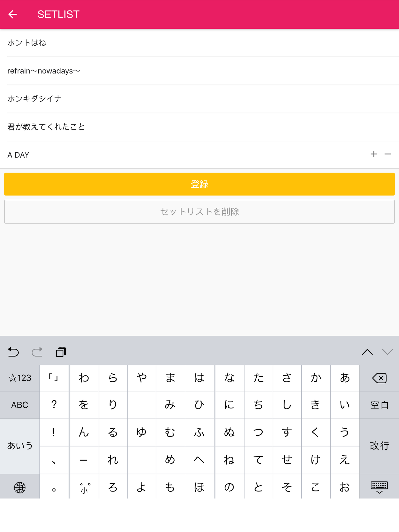Dismiss the keyboard with hide-keyboard key
Image resolution: width=399 pixels, height=532 pixels.
tap(379, 488)
